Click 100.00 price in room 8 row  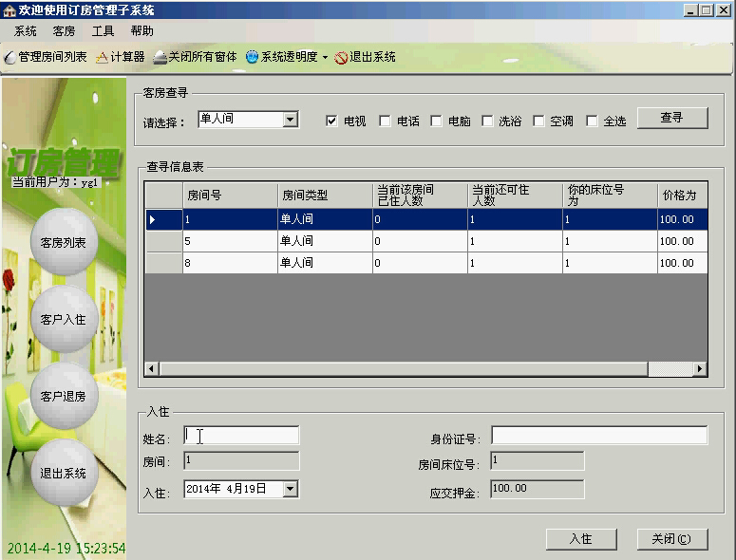[x=683, y=263]
